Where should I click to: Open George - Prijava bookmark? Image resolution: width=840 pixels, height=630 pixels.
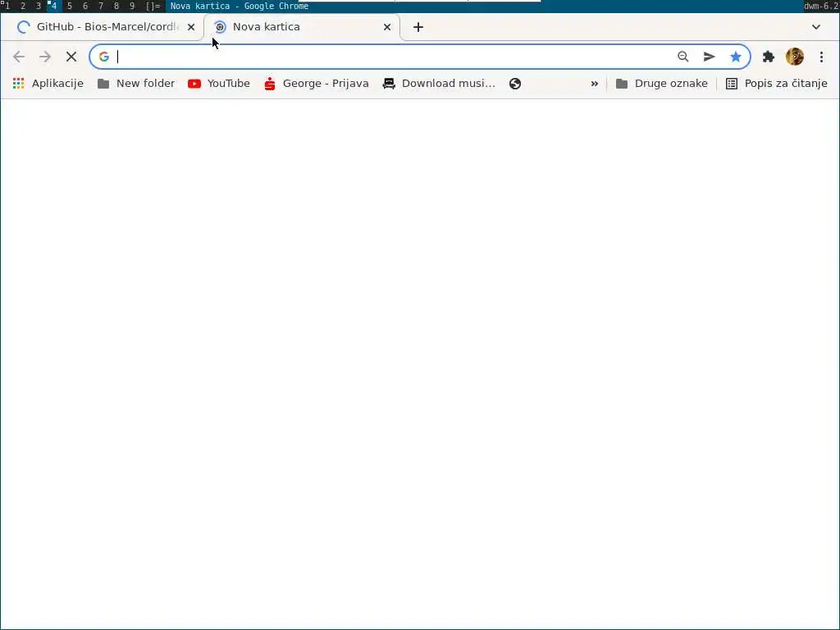pyautogui.click(x=317, y=84)
